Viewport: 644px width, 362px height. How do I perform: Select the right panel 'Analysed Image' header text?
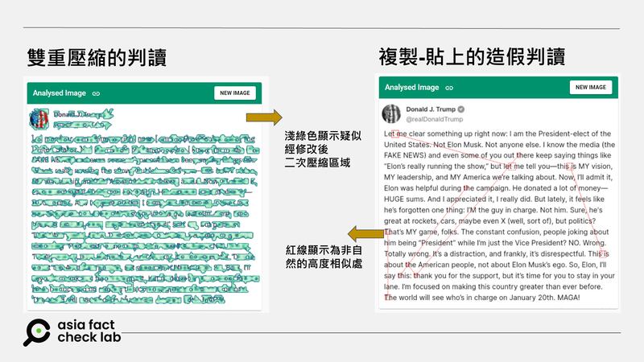(x=412, y=88)
